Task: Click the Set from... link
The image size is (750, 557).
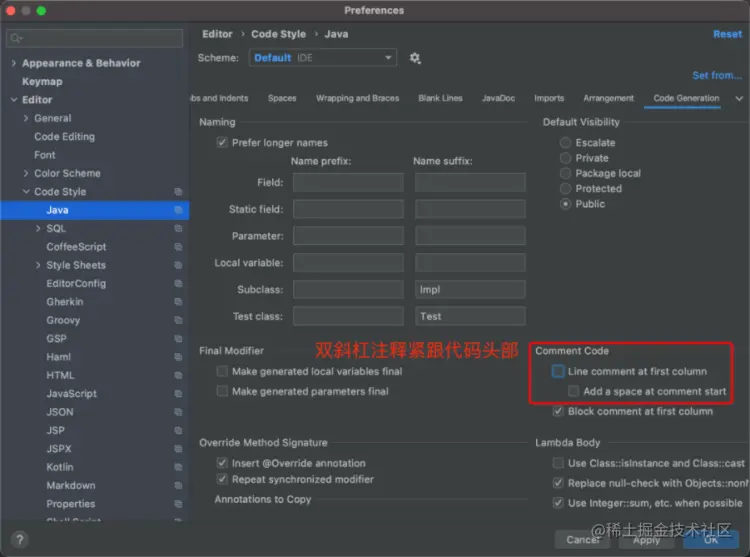Action: 717,76
